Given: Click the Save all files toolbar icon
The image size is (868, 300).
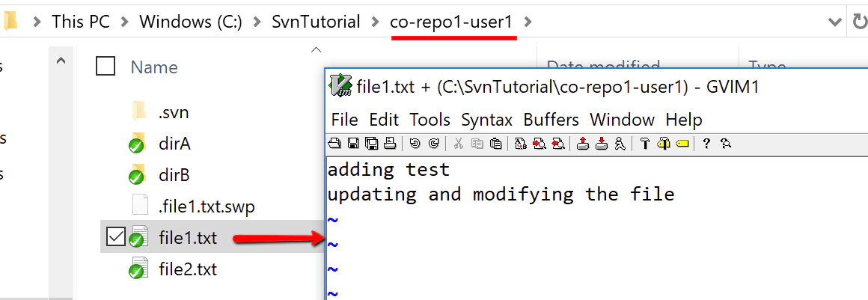Looking at the screenshot, I should (x=371, y=144).
